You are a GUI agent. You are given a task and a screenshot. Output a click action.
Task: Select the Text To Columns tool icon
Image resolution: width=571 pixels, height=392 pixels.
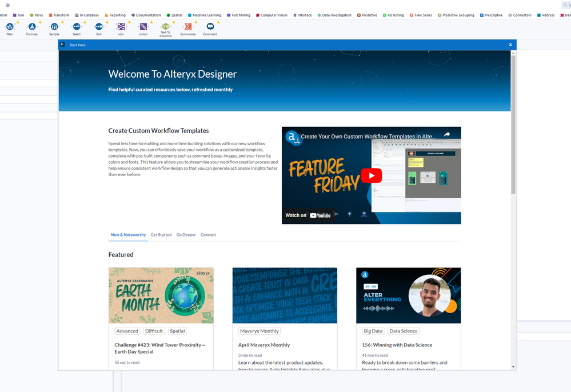tap(166, 26)
